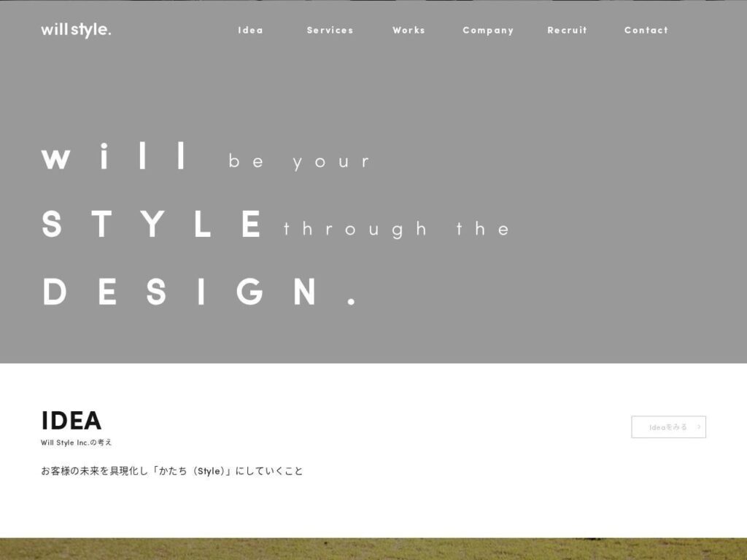Open the Idea navigation item
Image resolution: width=747 pixels, height=560 pixels.
coord(251,30)
